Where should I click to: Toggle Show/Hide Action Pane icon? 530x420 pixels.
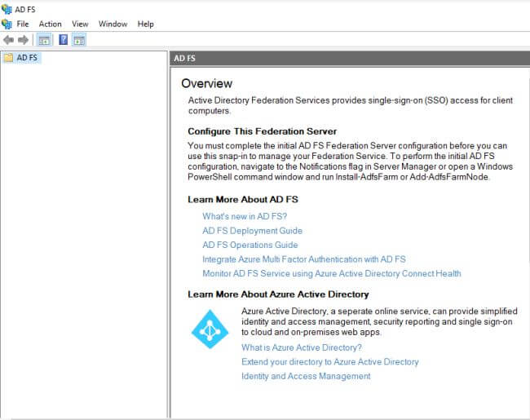point(79,40)
